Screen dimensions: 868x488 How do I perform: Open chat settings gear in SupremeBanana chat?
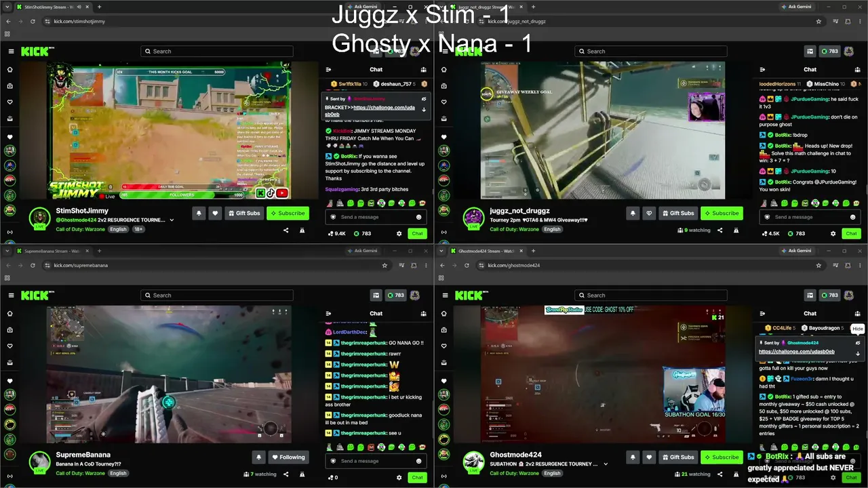(x=399, y=477)
